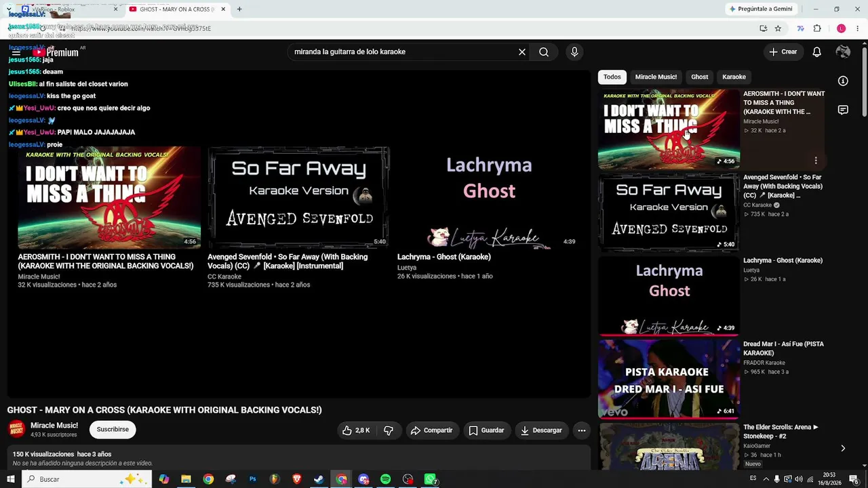The image size is (868, 488).
Task: Open the Windows Start menu
Action: tap(10, 479)
